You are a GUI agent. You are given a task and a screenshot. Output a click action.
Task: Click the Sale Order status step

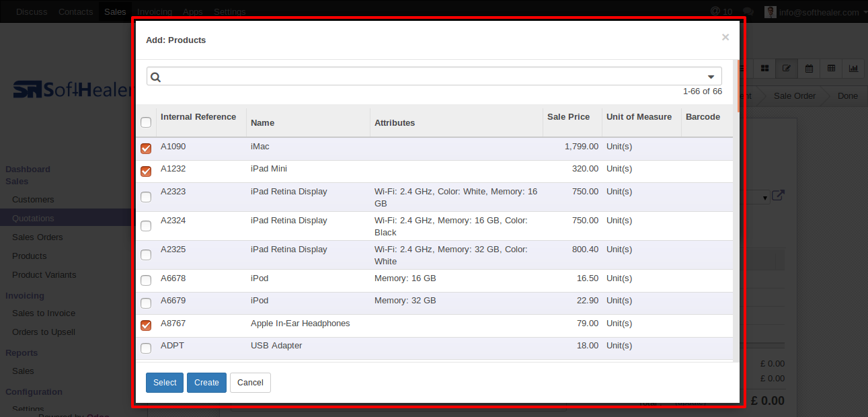tap(795, 96)
